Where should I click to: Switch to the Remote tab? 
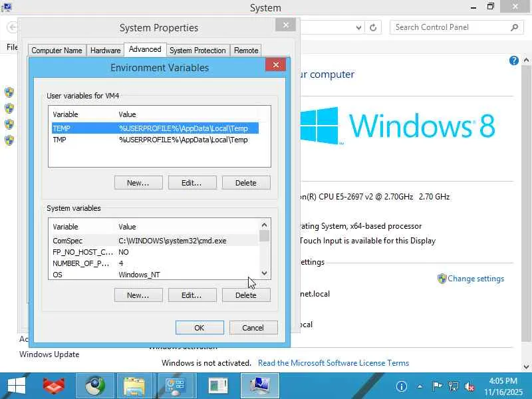tap(246, 51)
